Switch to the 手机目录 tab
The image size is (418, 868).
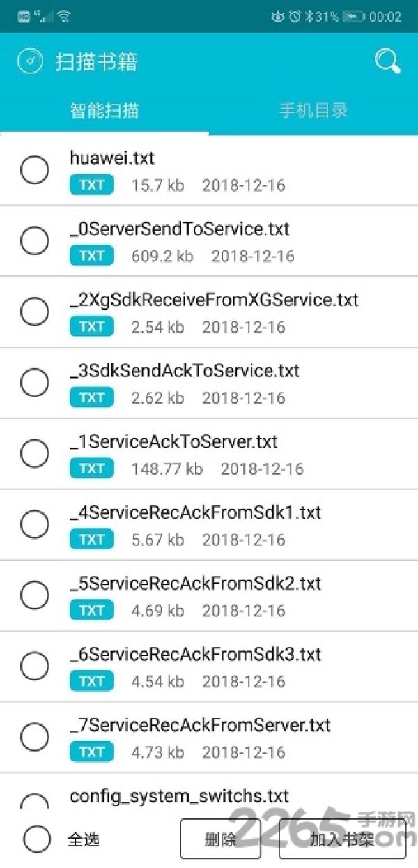[313, 110]
